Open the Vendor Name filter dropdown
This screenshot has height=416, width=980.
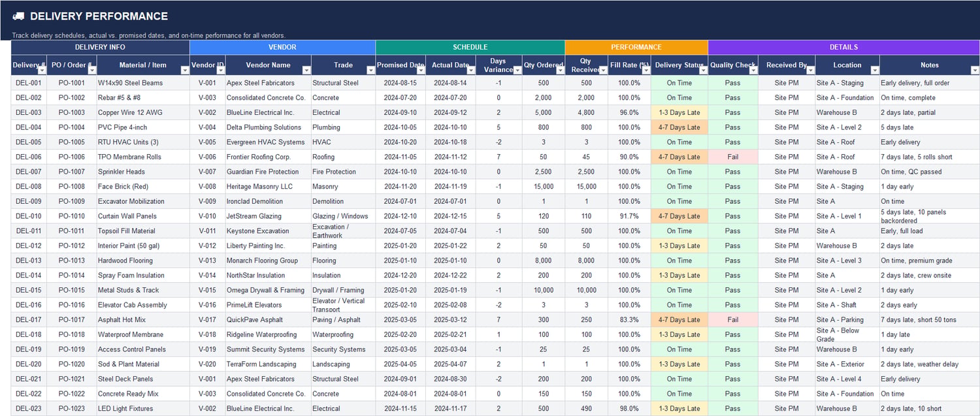tap(306, 70)
